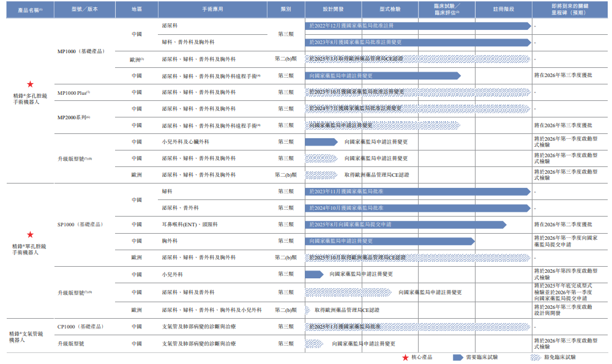Select the 註冊階段 column header
This screenshot has width=612, height=364.
[504, 9]
